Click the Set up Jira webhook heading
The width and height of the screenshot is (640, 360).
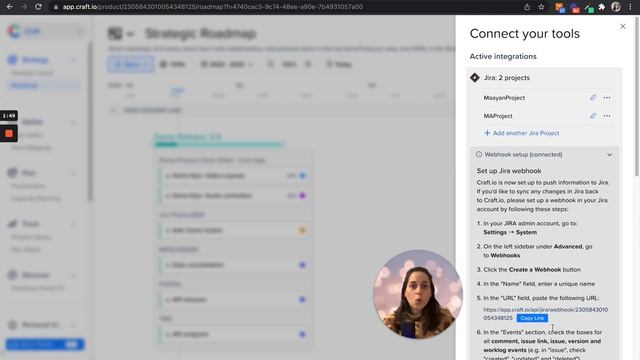click(x=509, y=171)
